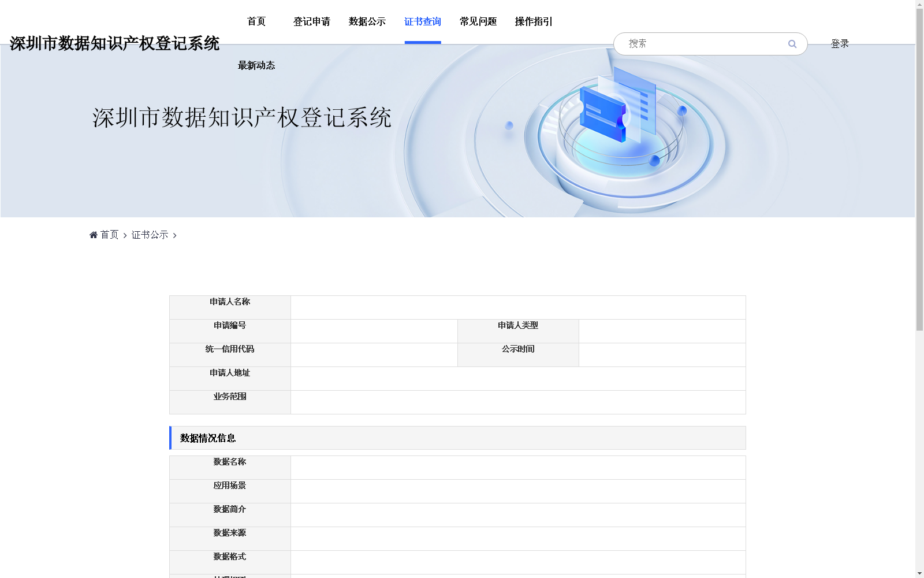Click the 证书公示 breadcrumb link
The width and height of the screenshot is (924, 578).
click(150, 235)
